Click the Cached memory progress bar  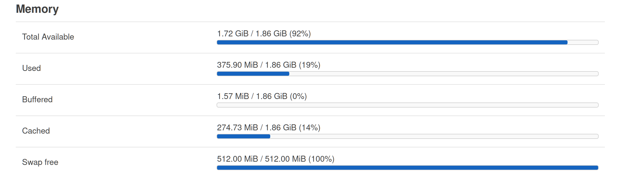click(408, 136)
